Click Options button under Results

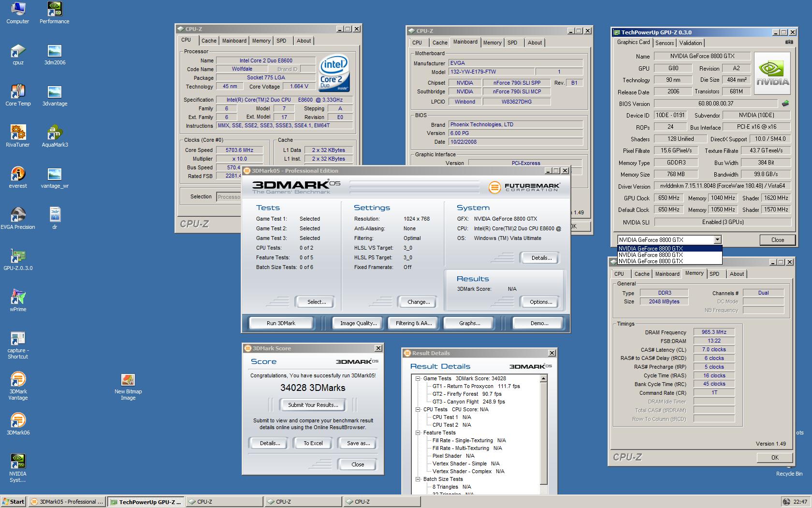[x=541, y=302]
